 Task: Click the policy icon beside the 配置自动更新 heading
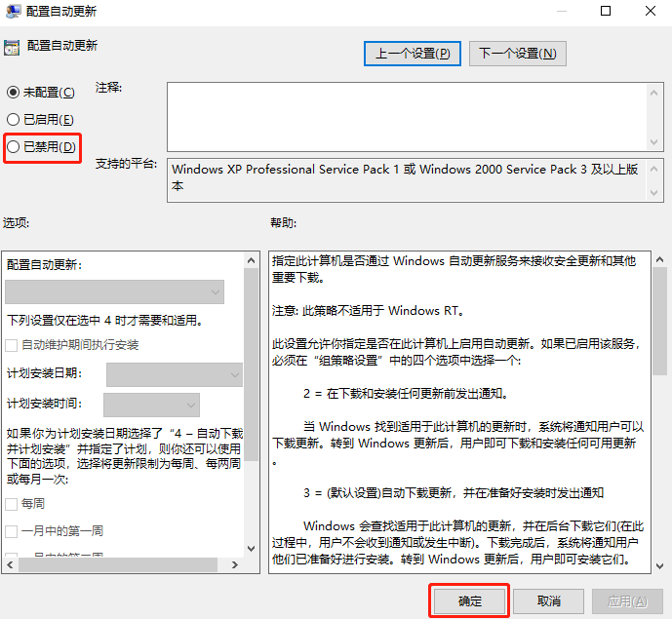12,46
